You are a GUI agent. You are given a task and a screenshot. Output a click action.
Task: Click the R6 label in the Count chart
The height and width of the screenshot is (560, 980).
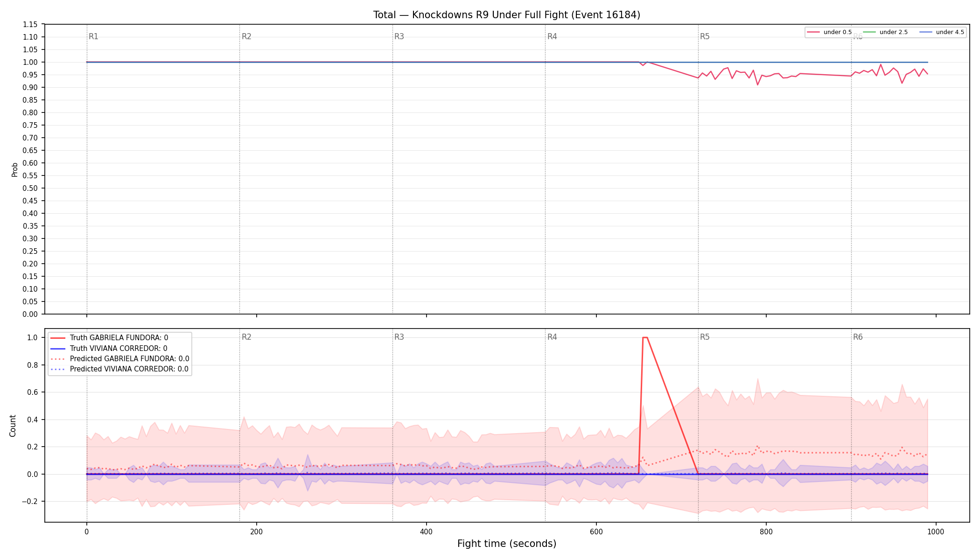tap(858, 337)
